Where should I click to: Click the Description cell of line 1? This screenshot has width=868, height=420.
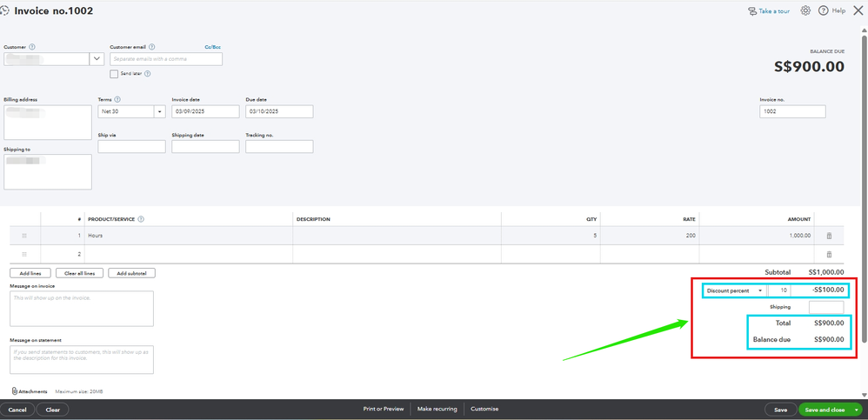coord(397,236)
